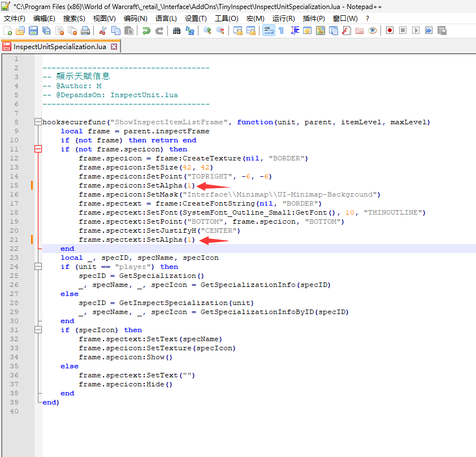Start macro recording with the red dot icon
This screenshot has width=476, height=457.
[390, 31]
